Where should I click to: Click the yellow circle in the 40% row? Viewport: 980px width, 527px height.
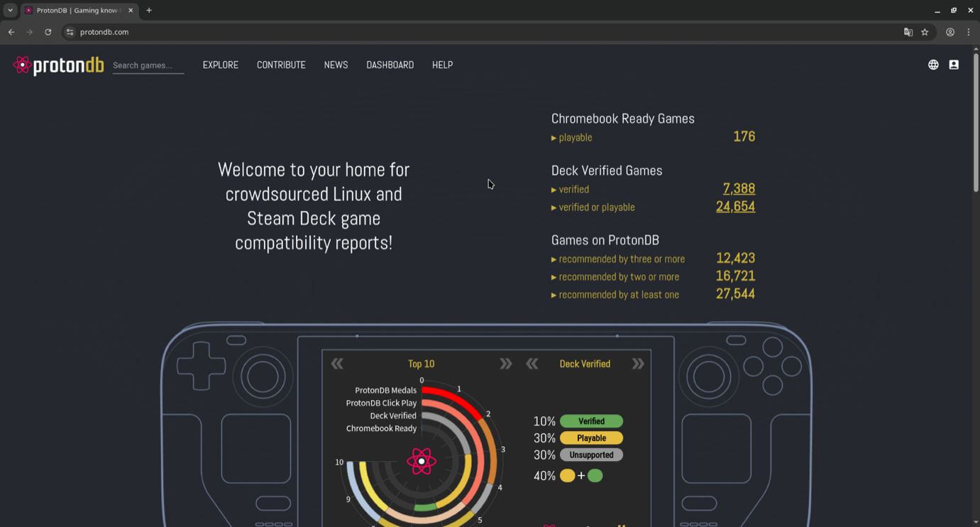(567, 476)
